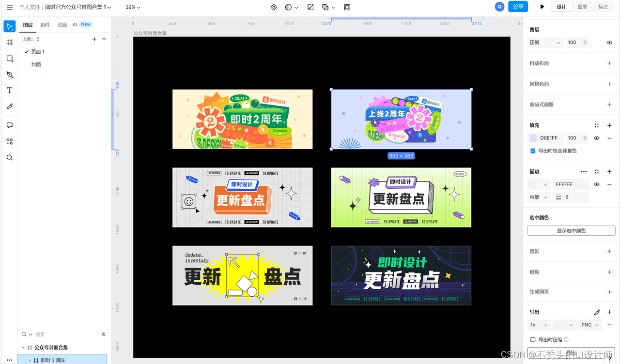Open fill styles four-dot icon

pos(597,125)
